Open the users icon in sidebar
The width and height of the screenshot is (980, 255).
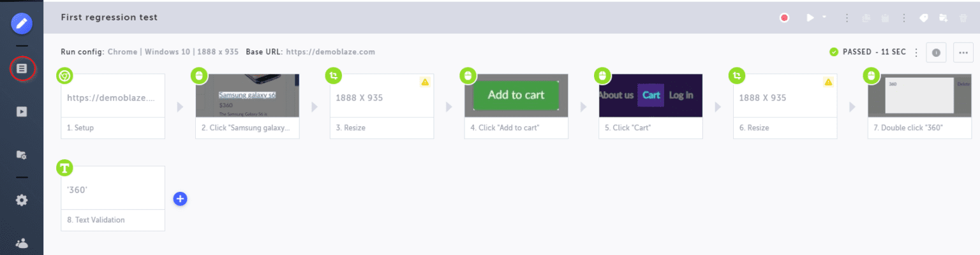click(x=22, y=243)
